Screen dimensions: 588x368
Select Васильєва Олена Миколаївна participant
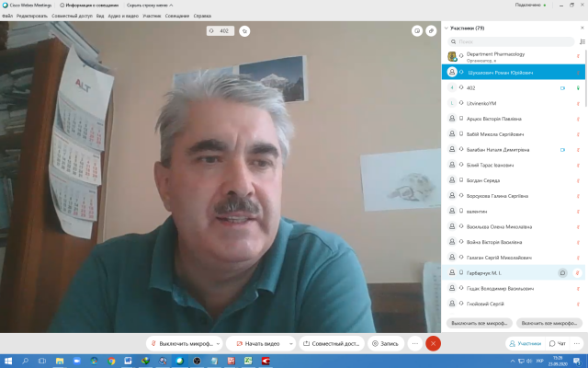pos(513,226)
